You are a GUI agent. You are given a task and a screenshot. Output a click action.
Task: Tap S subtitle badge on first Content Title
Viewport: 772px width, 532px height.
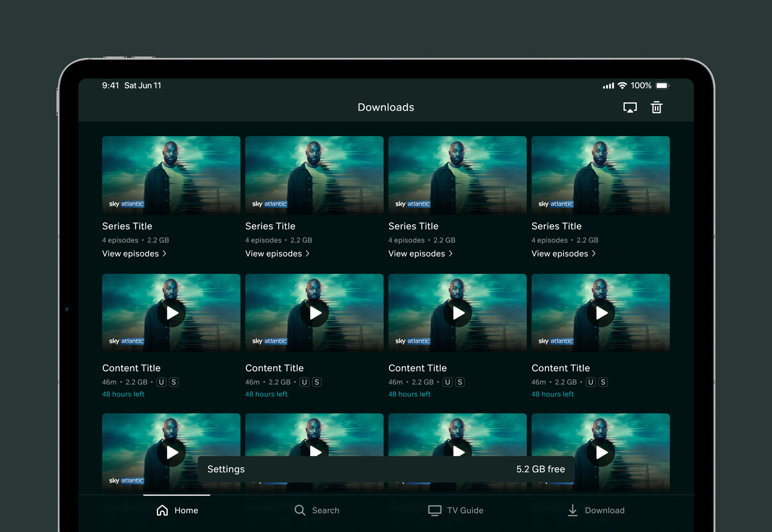tap(174, 382)
